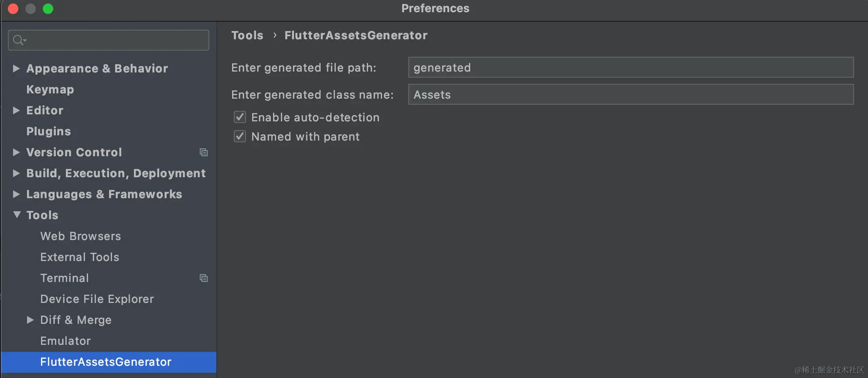This screenshot has height=378, width=868.
Task: Open Device File Explorer settings
Action: tap(97, 299)
